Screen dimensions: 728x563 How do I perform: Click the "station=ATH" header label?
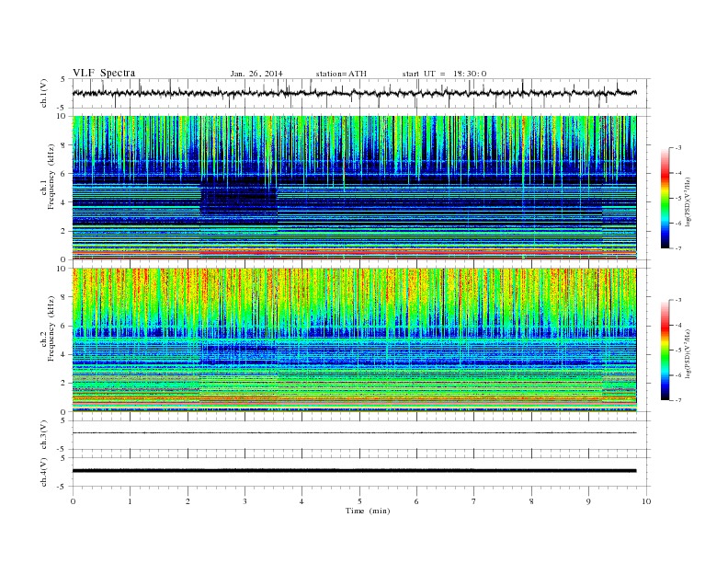[x=341, y=74]
